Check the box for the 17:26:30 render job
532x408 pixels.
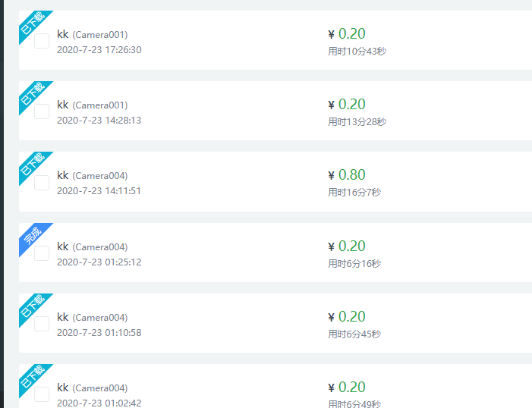(42, 41)
